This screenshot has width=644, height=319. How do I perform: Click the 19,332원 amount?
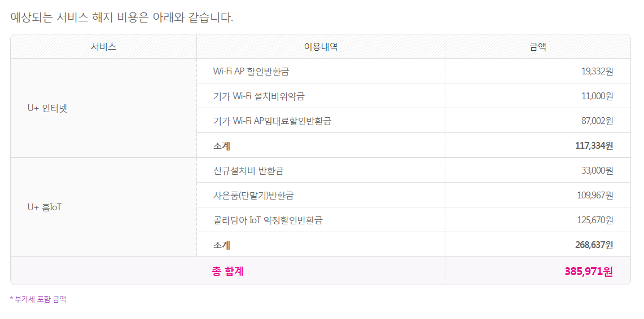coord(597,71)
